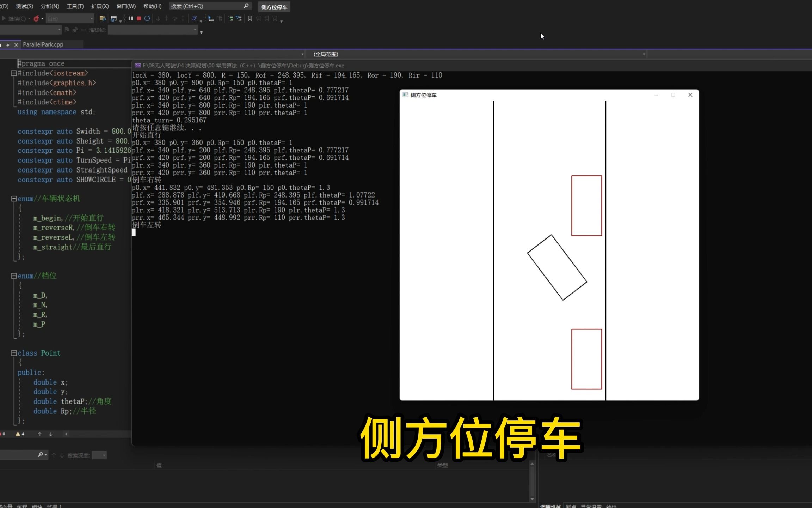The image size is (812, 508).
Task: Minimize the parking simulation graphics window
Action: coord(656,95)
